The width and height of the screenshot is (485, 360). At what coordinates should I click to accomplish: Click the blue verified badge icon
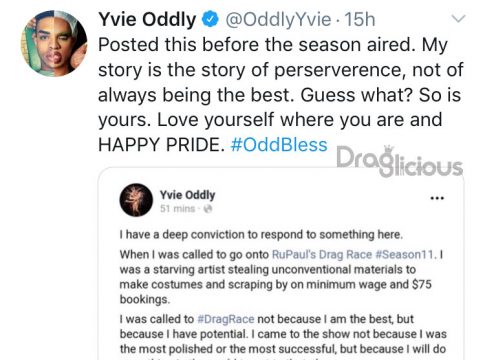point(210,19)
